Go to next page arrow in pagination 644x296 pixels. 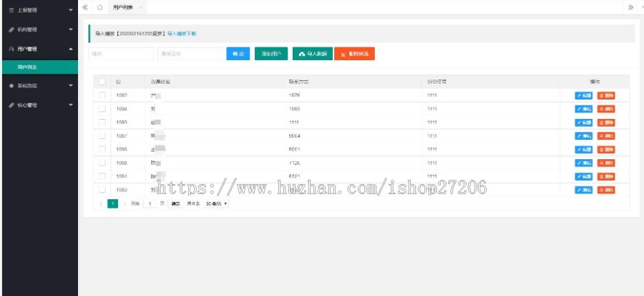coord(125,204)
